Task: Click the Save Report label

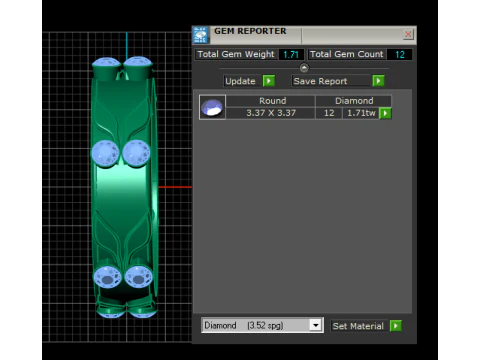Action: [320, 81]
